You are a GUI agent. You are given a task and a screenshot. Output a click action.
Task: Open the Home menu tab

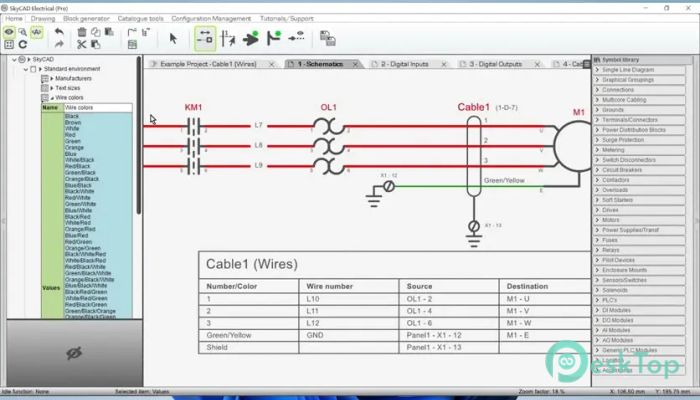(x=14, y=19)
